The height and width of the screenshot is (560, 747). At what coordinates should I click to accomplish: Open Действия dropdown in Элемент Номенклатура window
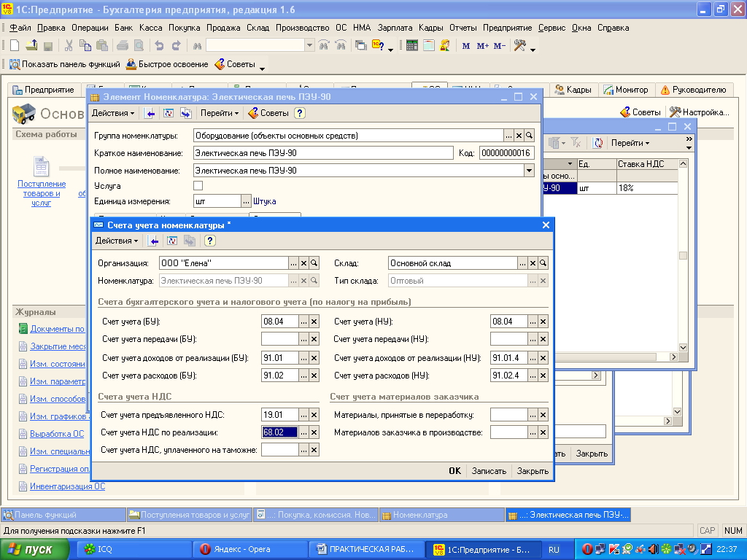tap(113, 113)
